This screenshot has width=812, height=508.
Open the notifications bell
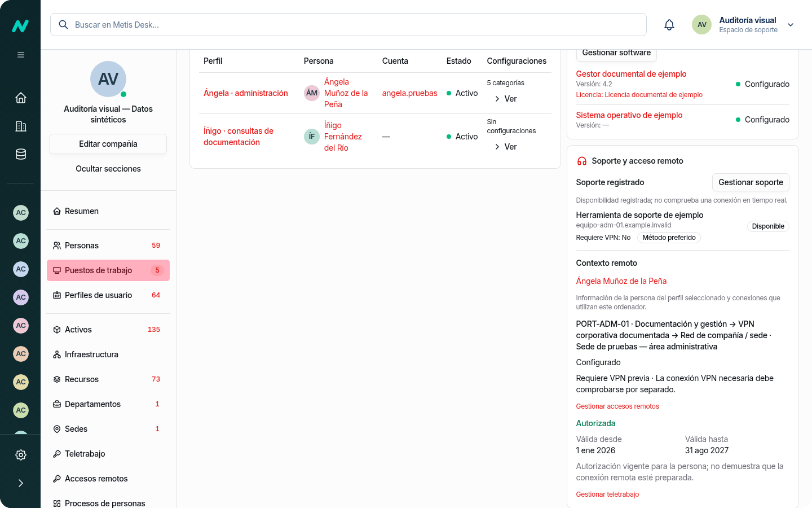click(x=669, y=25)
